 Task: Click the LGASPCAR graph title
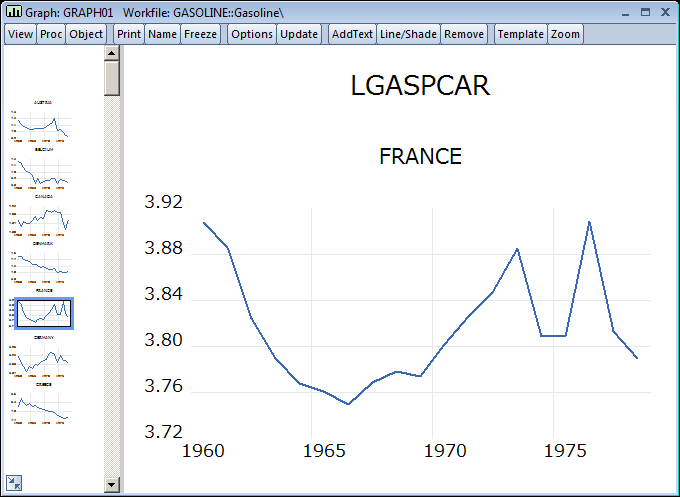coord(420,85)
